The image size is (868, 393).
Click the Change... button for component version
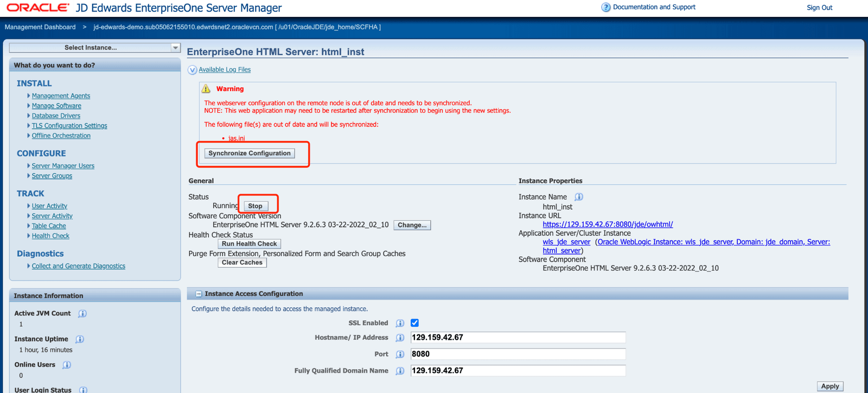coord(412,225)
